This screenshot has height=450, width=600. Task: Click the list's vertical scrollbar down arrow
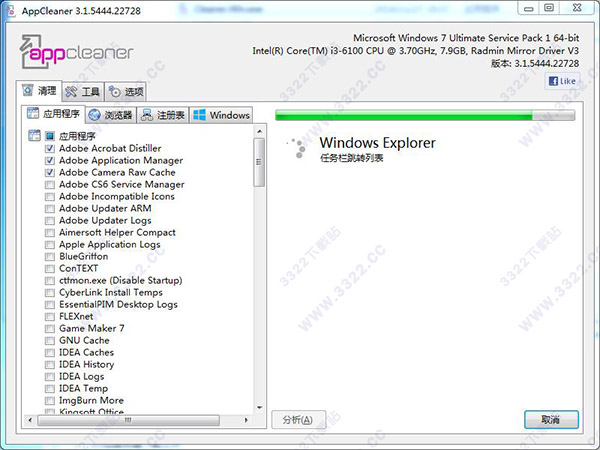click(x=259, y=408)
